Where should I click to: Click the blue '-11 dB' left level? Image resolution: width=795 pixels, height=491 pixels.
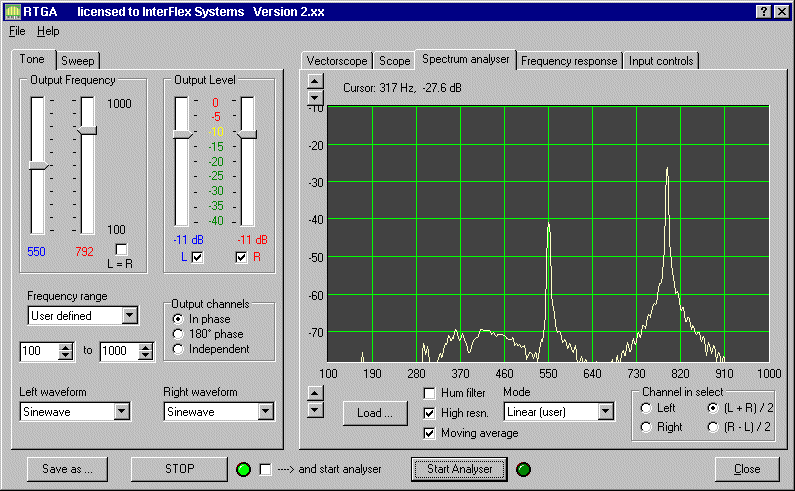(x=189, y=239)
